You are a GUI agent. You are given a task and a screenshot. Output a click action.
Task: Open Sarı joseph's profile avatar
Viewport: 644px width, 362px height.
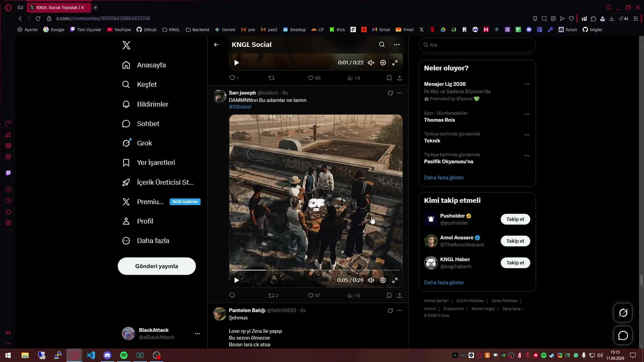tap(220, 96)
